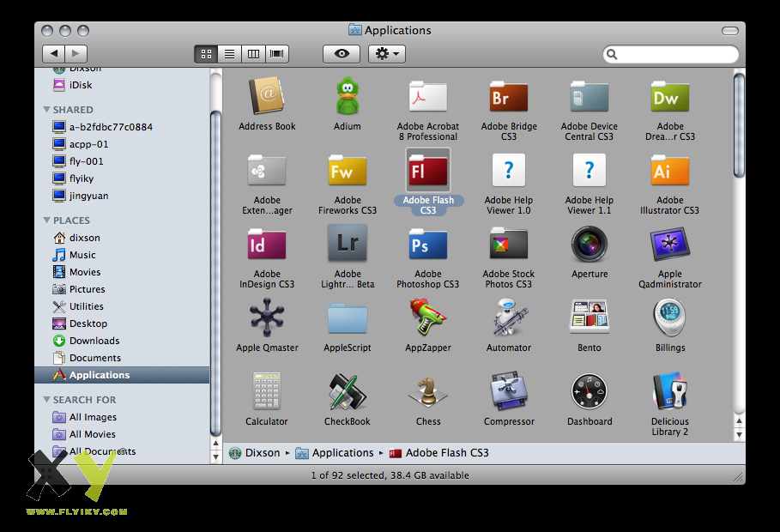Screen dimensions: 780x532
Task: Collapse the SEARCH FOR sidebar section
Action: [46, 400]
